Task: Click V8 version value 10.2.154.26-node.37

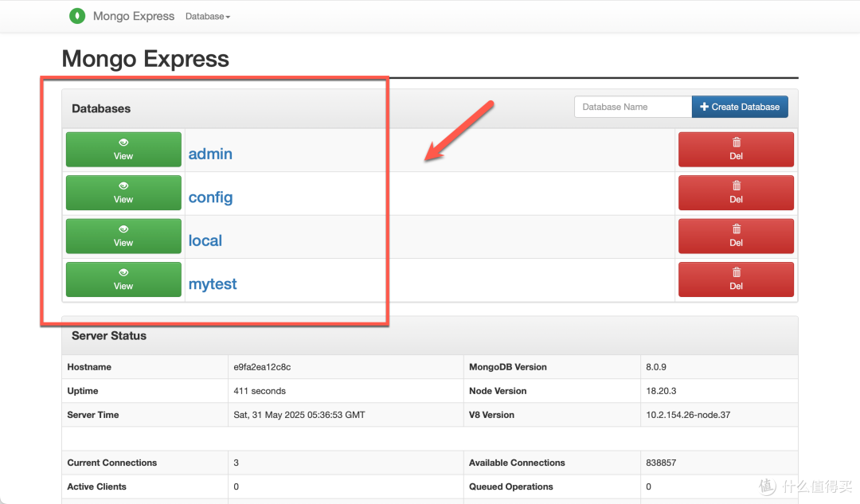Action: point(688,415)
